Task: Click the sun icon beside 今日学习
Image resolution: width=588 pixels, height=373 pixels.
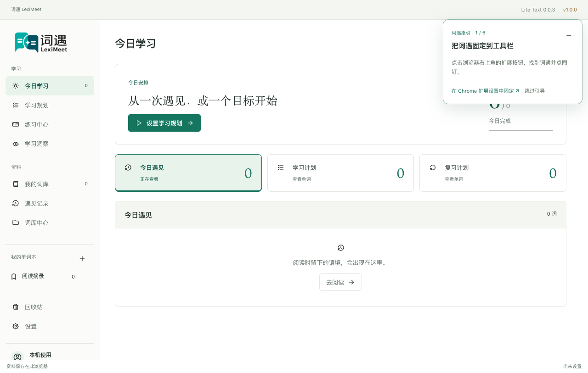Action: tap(16, 86)
